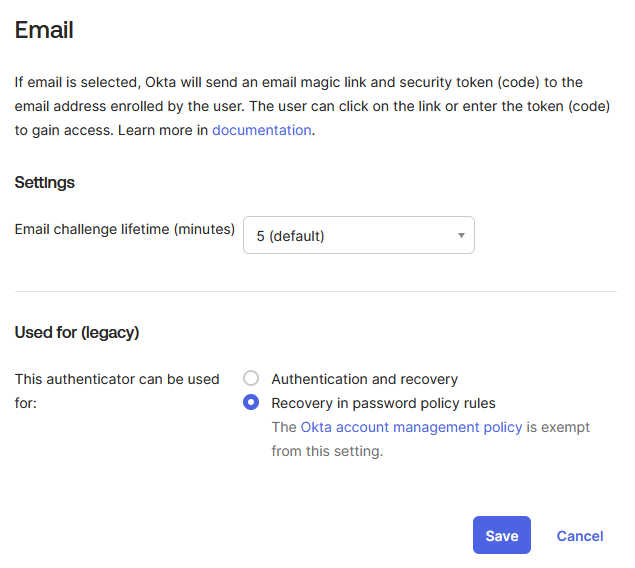Select the Authentication and recovery radio button
The width and height of the screenshot is (635, 568).
pos(251,379)
